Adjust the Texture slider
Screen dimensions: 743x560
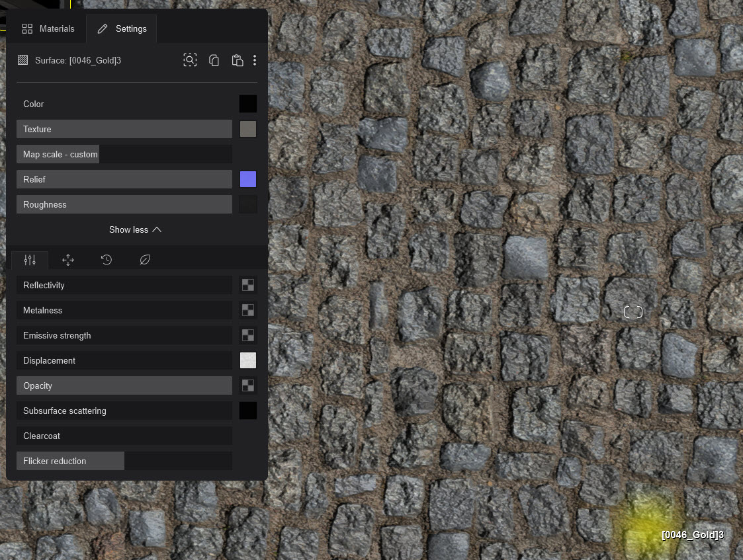(x=124, y=129)
